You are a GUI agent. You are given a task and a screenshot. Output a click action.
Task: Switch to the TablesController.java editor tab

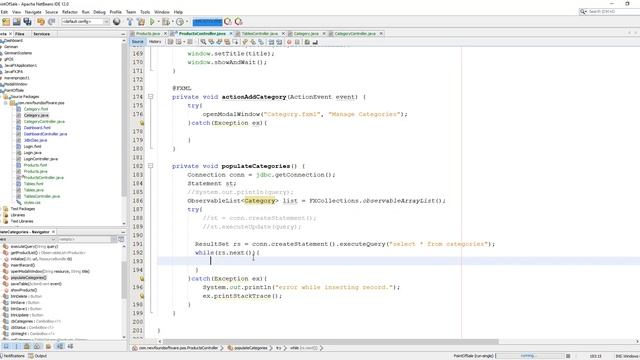click(x=260, y=33)
